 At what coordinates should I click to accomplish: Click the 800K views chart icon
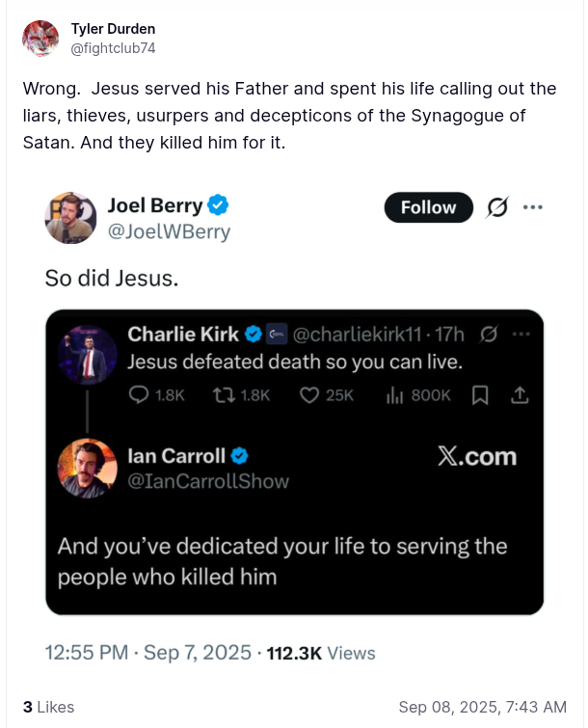pos(393,395)
